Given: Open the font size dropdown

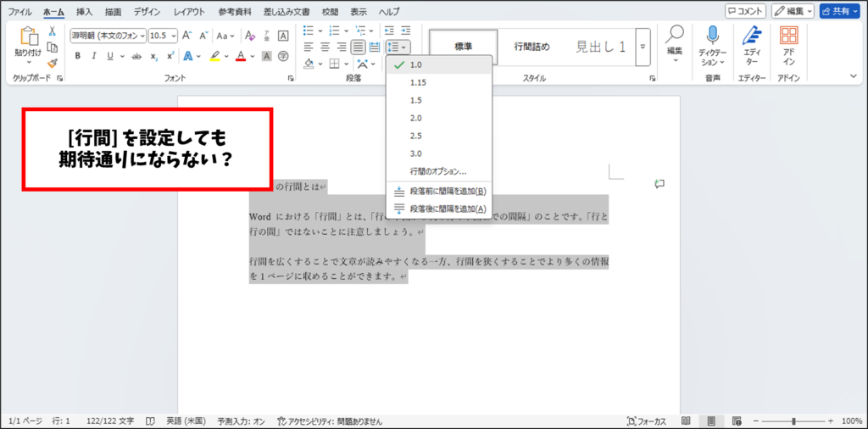Looking at the screenshot, I should click(163, 36).
